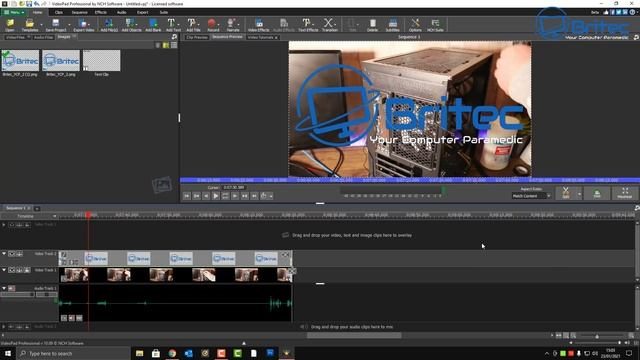Collapse Video Track 1 expander arrow
The image size is (640, 360).
4,270
